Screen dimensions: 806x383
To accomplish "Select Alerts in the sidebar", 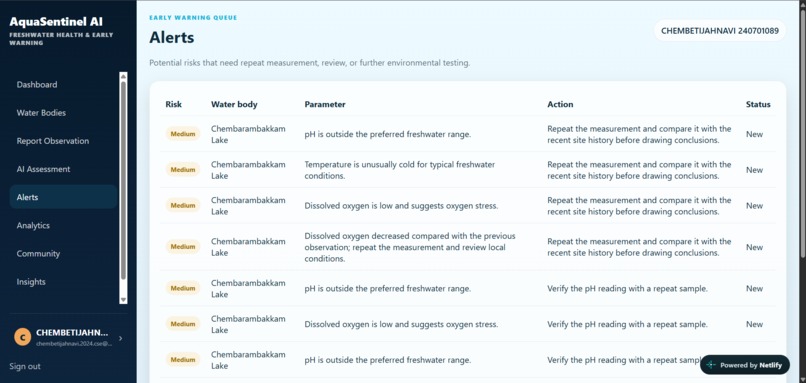I will coord(63,197).
